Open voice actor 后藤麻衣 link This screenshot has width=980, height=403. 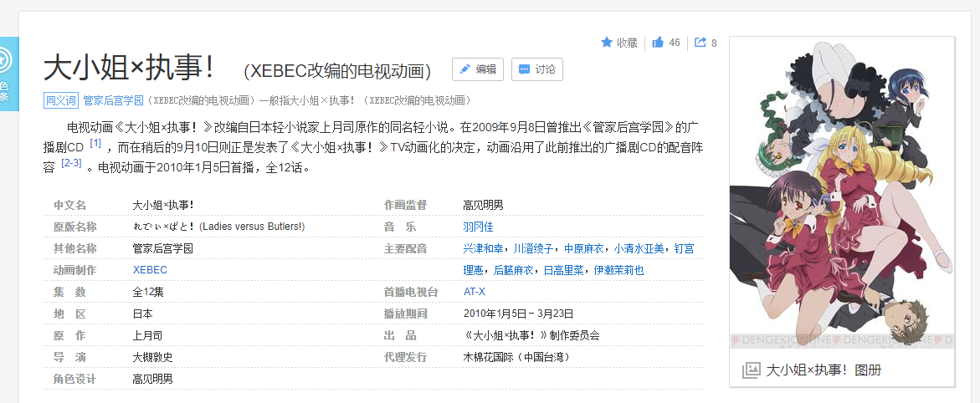point(514,271)
